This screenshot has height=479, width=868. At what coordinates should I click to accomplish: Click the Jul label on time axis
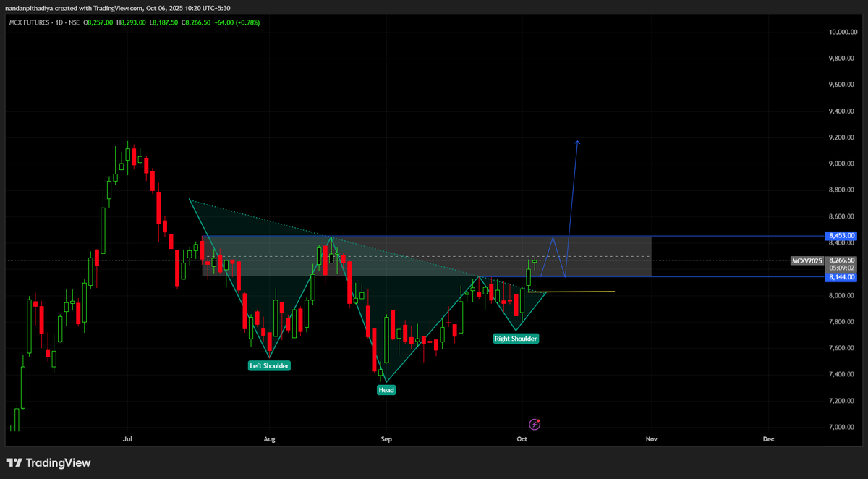pos(128,438)
